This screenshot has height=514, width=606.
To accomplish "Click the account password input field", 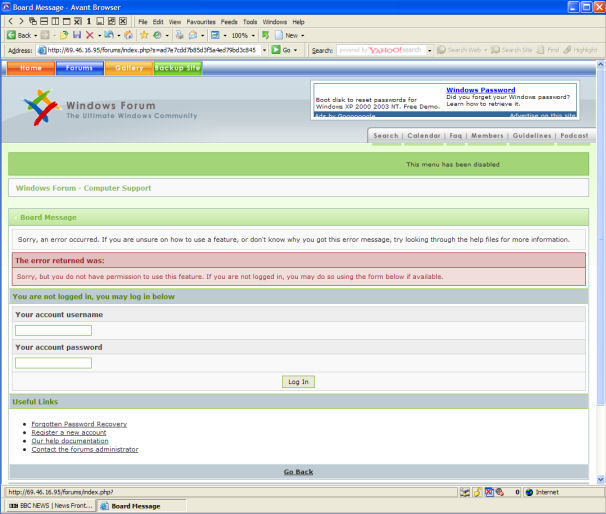I will point(53,363).
